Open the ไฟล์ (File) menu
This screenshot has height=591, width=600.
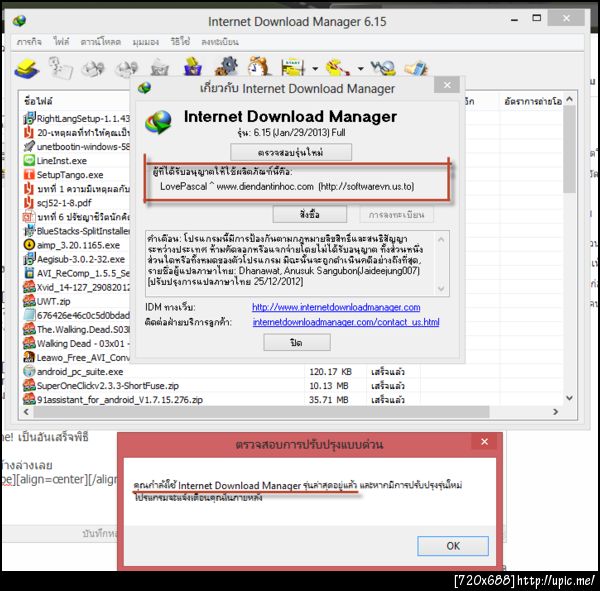point(61,41)
